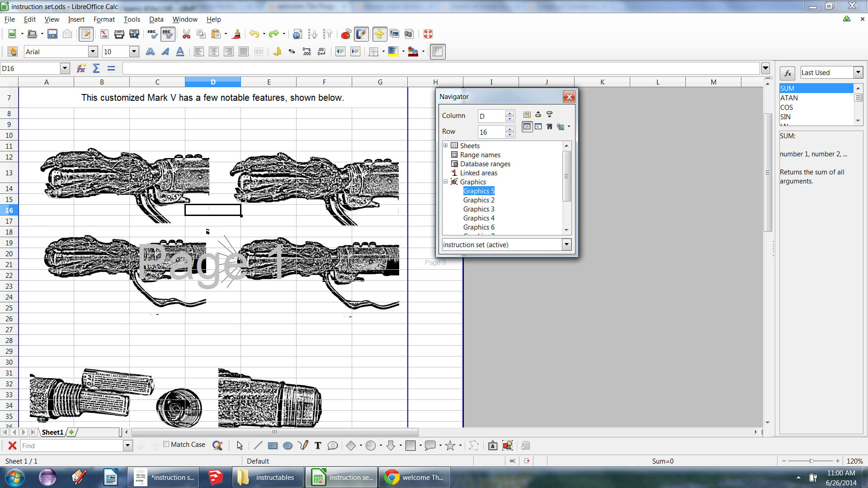Click the Sum sigma icon
The width and height of the screenshot is (868, 488).
[x=96, y=69]
